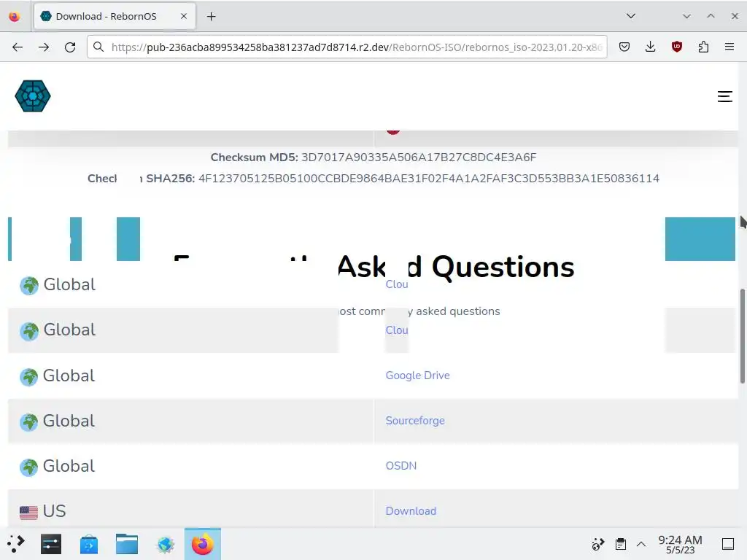Viewport: 747px width, 560px height.
Task: Save page to Pocket
Action: [624, 47]
